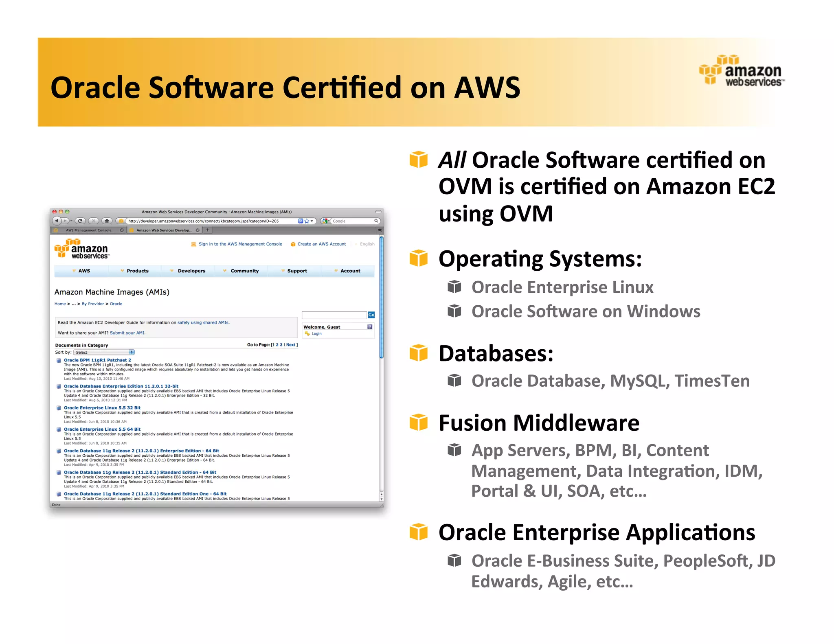The image size is (834, 644).
Task: Switch to Amazon Web Services Develop... tab
Action: point(164,230)
